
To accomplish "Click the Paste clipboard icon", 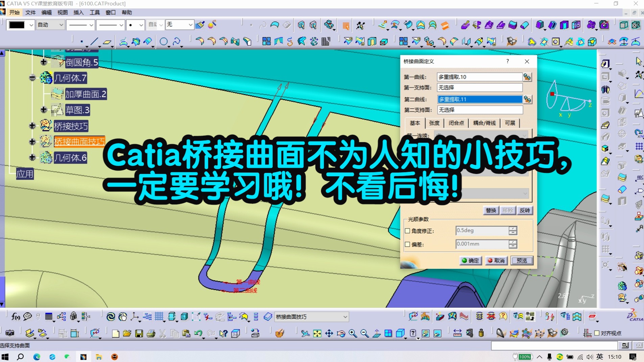I will click(186, 334).
